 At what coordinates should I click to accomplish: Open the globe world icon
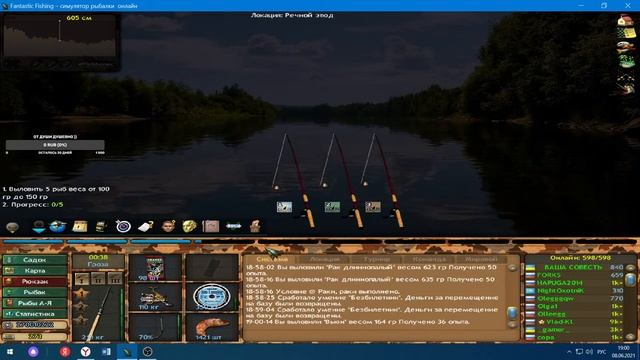coord(58,226)
